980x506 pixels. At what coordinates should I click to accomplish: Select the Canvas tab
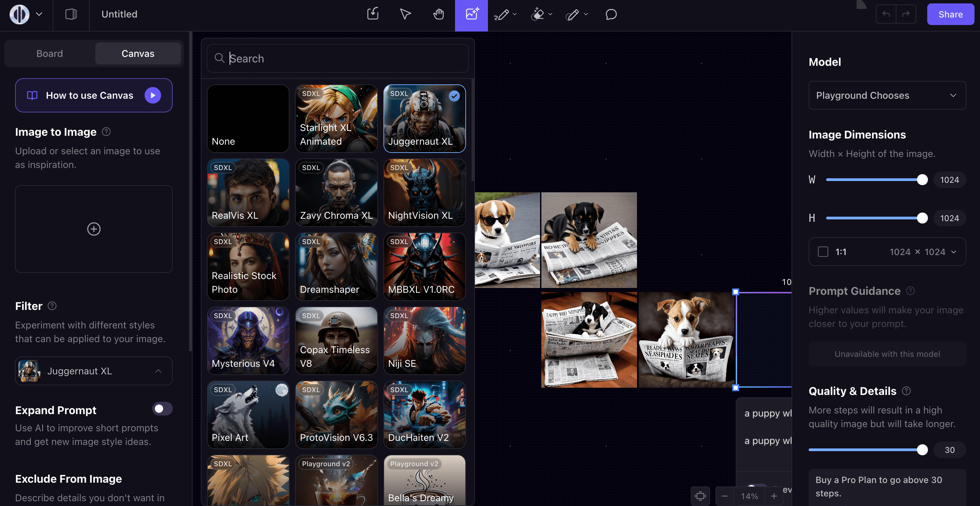click(x=138, y=54)
